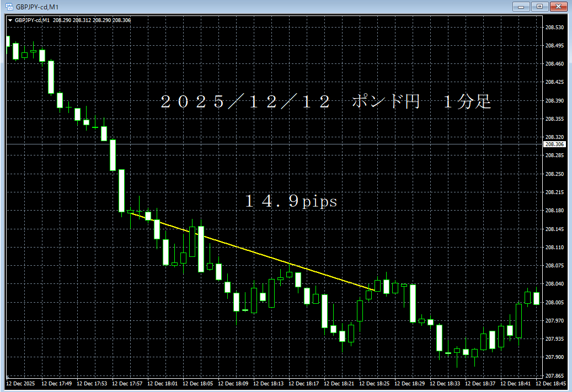The image size is (572, 392).
Task: Minimize the GBPJPY chart window
Action: 521,7
